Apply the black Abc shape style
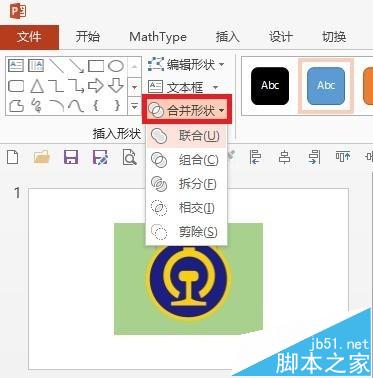 [270, 86]
